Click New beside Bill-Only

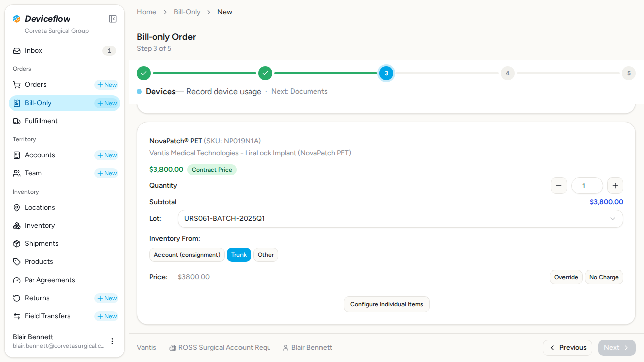tap(107, 103)
